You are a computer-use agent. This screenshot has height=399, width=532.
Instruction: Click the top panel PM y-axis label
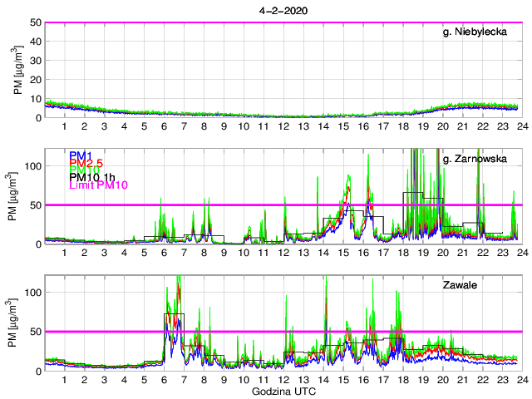pyautogui.click(x=17, y=70)
